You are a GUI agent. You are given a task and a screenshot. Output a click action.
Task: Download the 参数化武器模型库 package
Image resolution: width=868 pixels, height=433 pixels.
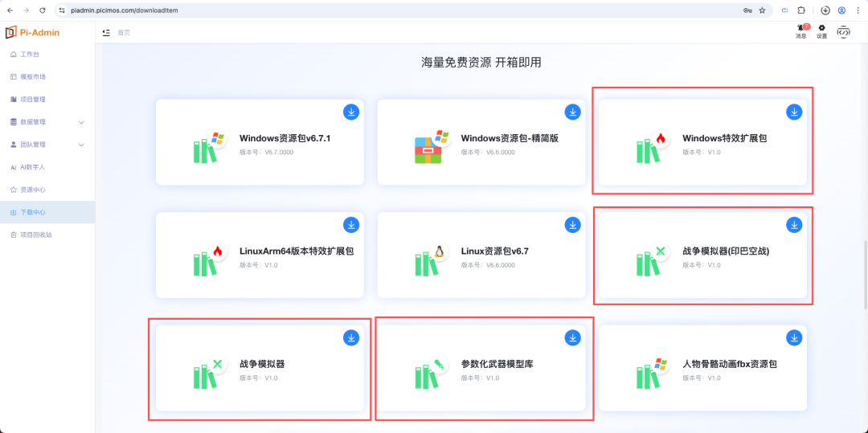[572, 337]
